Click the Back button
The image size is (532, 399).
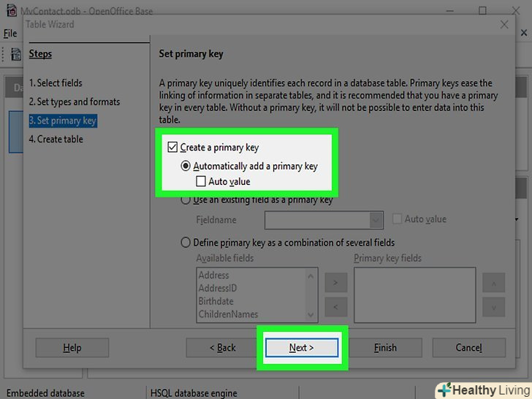point(223,347)
